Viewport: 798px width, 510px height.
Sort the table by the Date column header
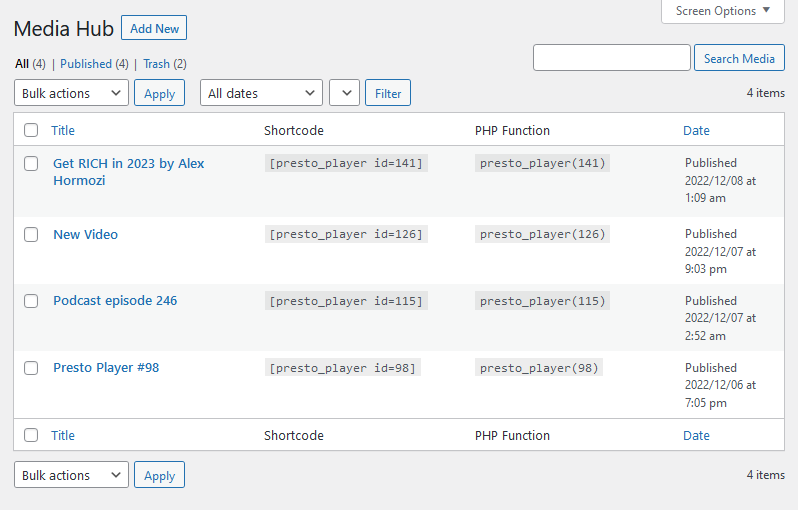(696, 130)
